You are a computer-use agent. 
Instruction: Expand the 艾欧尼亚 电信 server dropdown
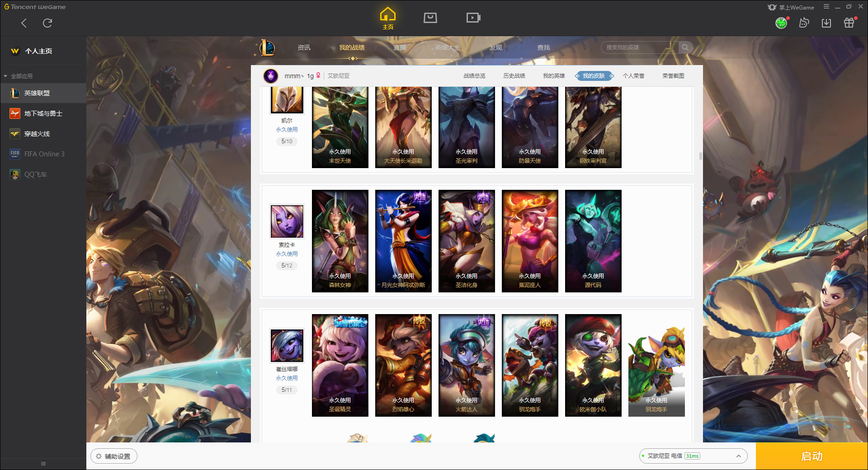point(693,456)
